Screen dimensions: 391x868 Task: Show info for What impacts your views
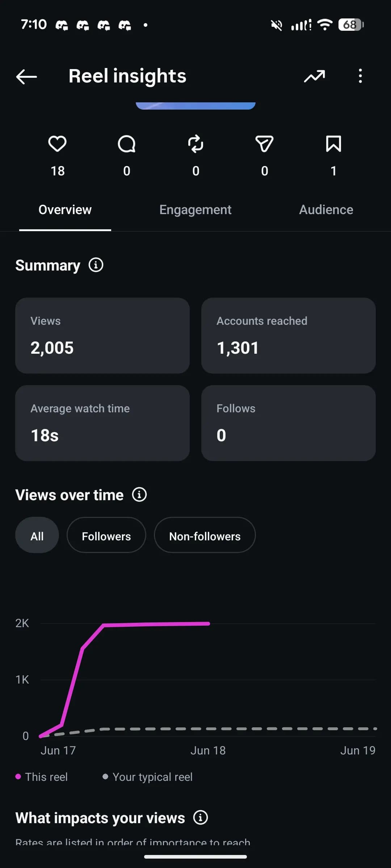[x=201, y=817]
